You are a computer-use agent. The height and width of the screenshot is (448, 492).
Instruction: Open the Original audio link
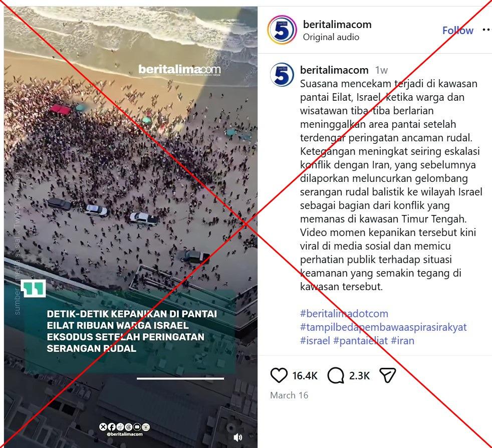(331, 37)
